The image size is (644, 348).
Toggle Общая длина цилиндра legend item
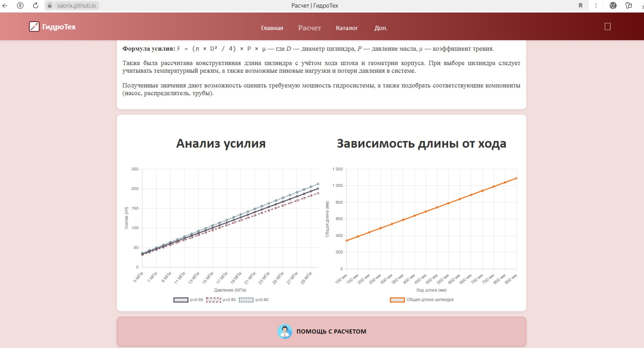click(422, 300)
